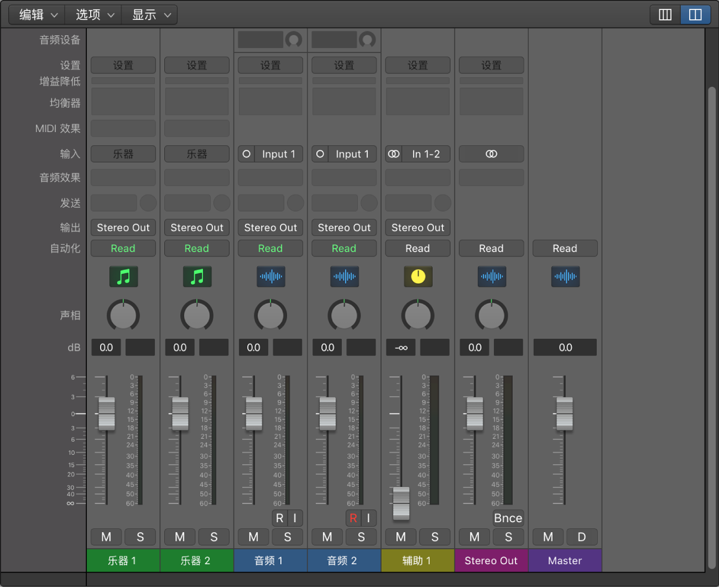Mute the Master channel

point(548,537)
